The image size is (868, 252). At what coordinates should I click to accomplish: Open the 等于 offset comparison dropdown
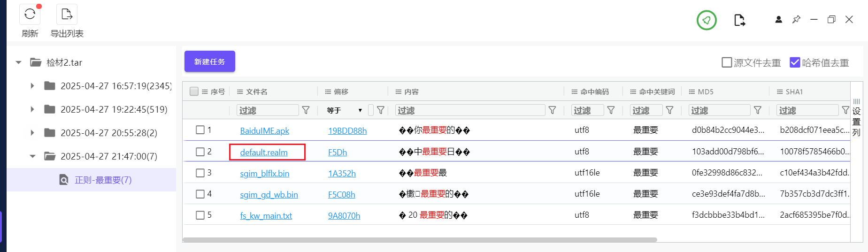click(345, 110)
